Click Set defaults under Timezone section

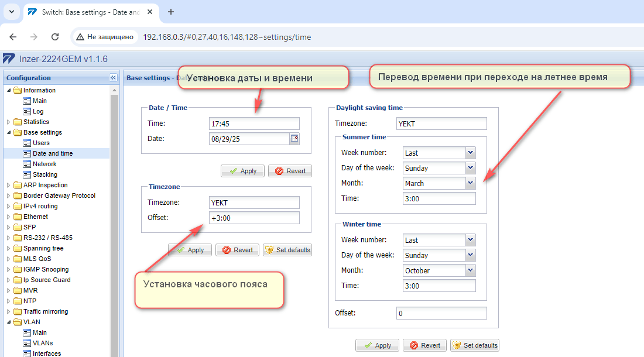click(287, 250)
